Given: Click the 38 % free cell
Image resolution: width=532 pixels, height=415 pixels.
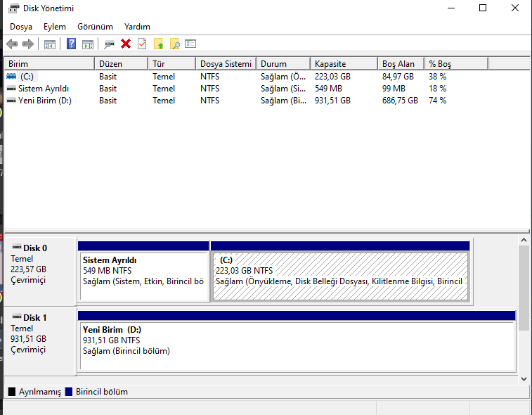Looking at the screenshot, I should click(437, 77).
